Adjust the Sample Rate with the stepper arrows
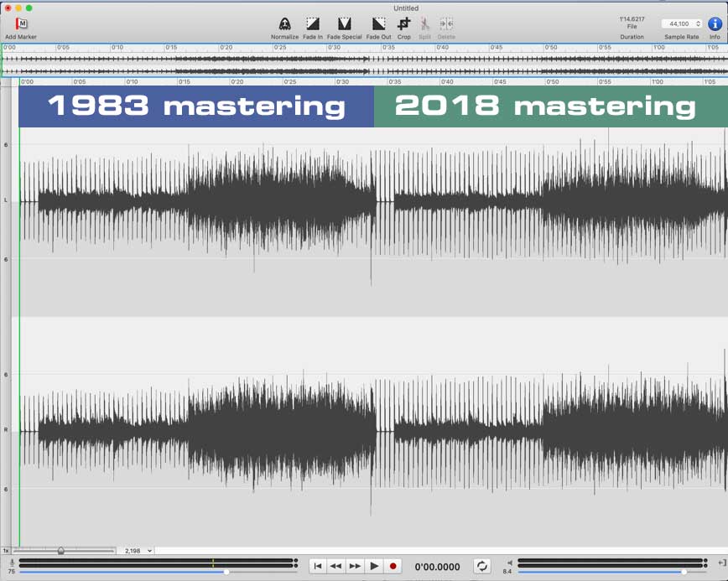The image size is (728, 581). [699, 23]
